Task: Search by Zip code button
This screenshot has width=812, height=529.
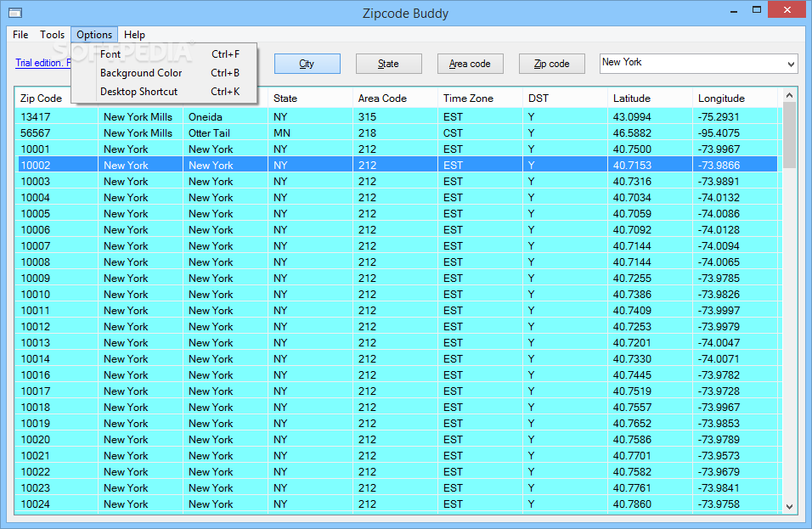Action: click(x=551, y=64)
